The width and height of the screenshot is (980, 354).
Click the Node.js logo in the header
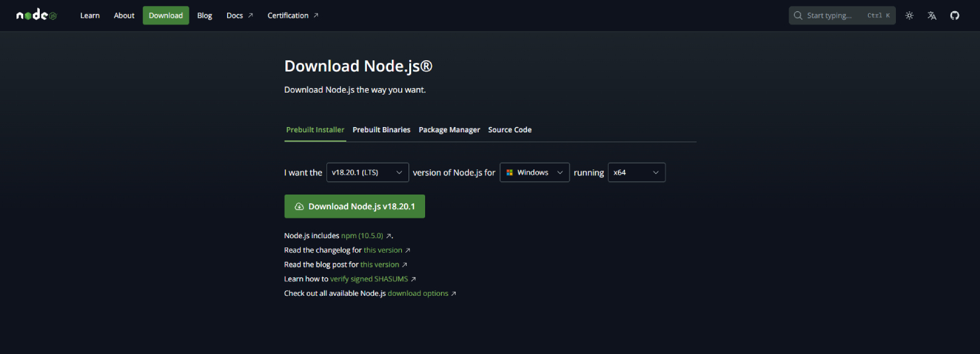point(36,15)
